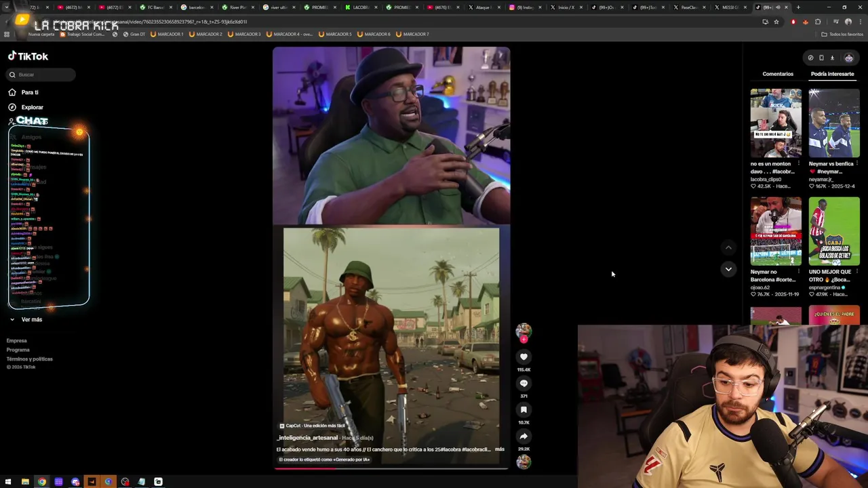Open the MARCADOR 2 bookmark
This screenshot has height=488, width=868.
(x=205, y=34)
